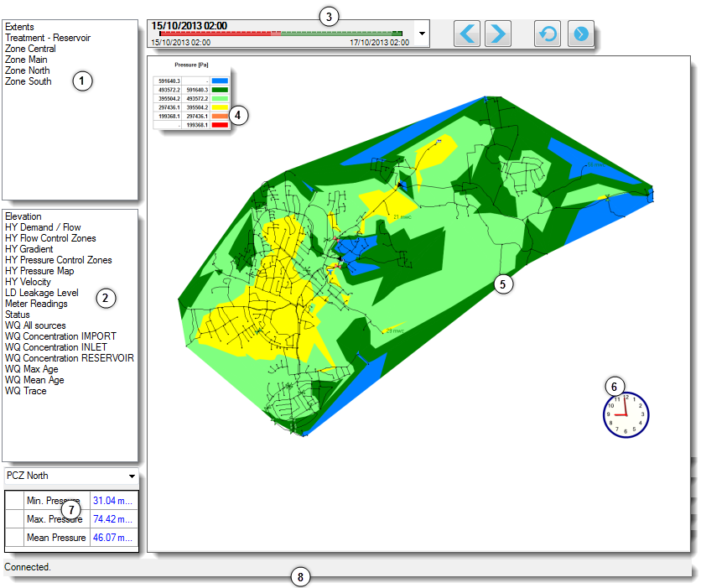
Task: Select the yellow legend color swatch
Action: pyautogui.click(x=220, y=107)
